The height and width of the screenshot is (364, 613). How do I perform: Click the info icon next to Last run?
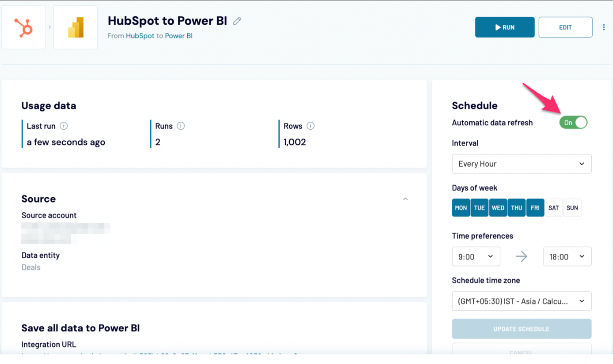pyautogui.click(x=64, y=126)
